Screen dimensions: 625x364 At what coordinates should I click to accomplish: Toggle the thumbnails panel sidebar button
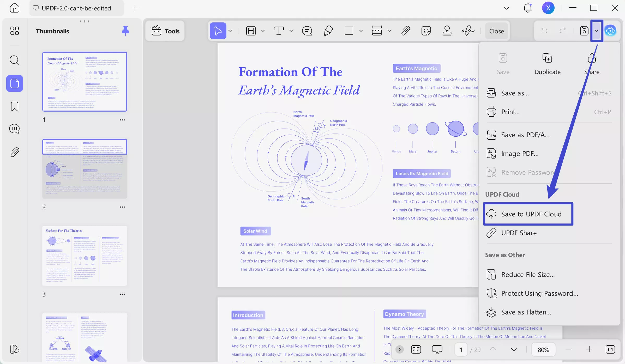point(14,83)
